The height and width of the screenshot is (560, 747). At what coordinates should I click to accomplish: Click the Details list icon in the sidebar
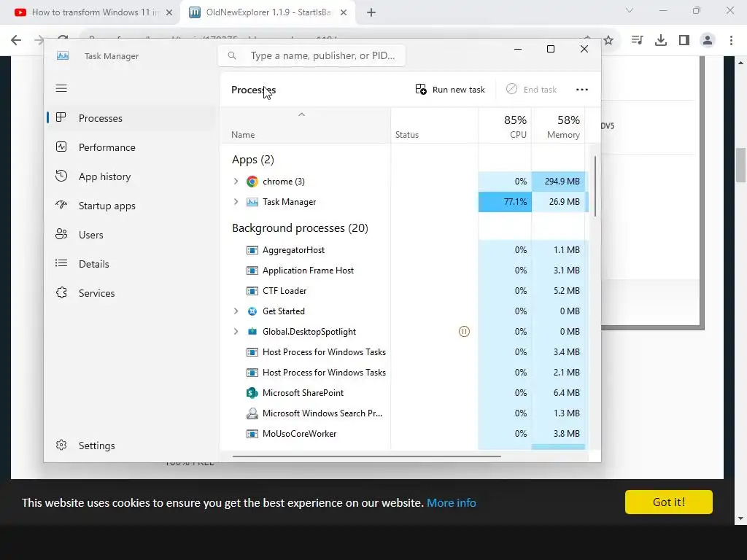61,263
